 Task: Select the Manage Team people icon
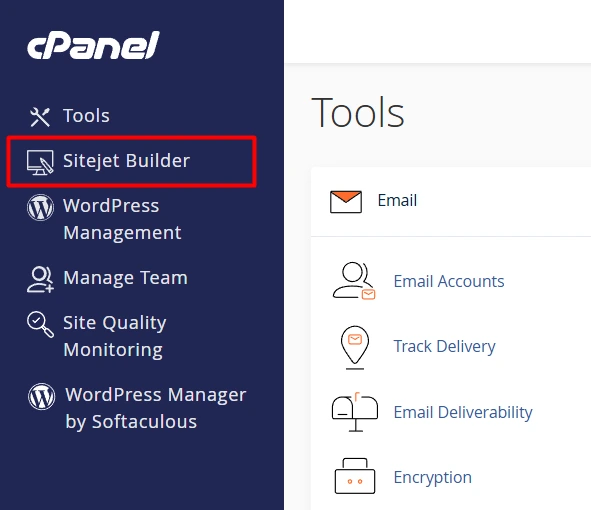click(40, 279)
